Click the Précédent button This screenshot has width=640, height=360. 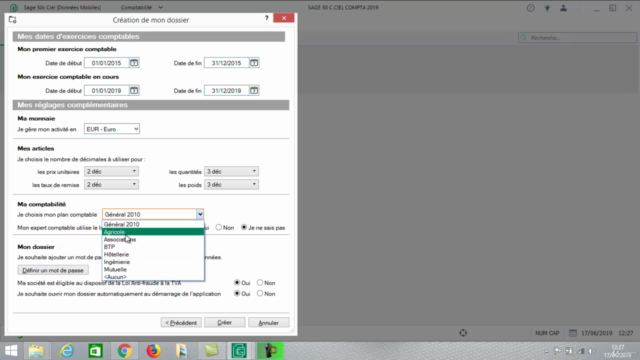click(181, 322)
